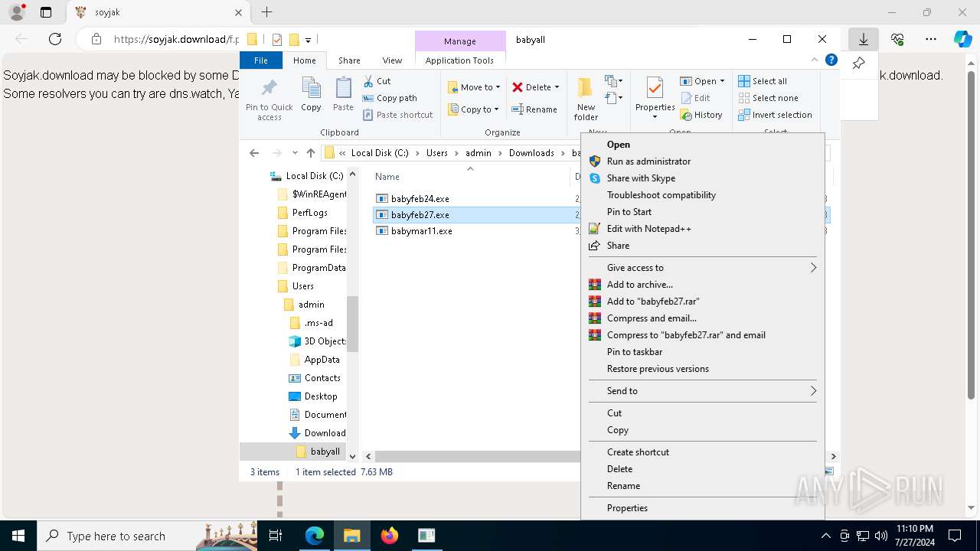
Task: Expand recent locations dropdown in Explorer
Action: (x=295, y=153)
